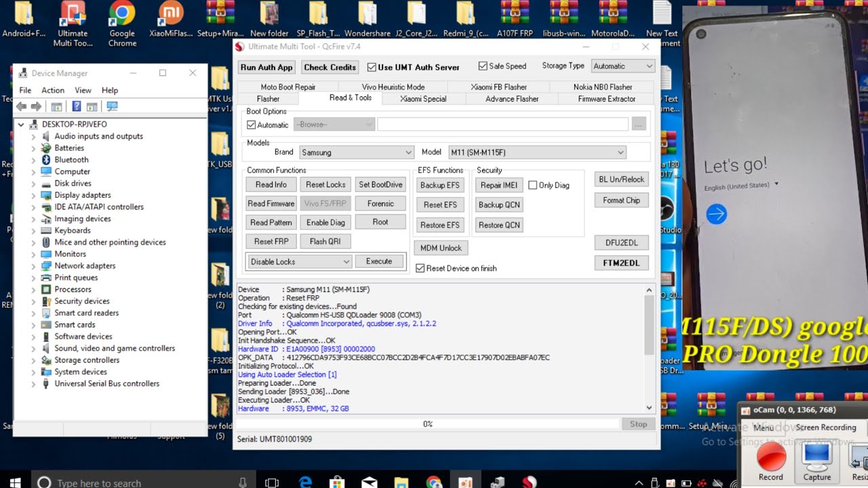Click the 0% progress bar in QcFire
This screenshot has height=488, width=868.
tap(428, 424)
